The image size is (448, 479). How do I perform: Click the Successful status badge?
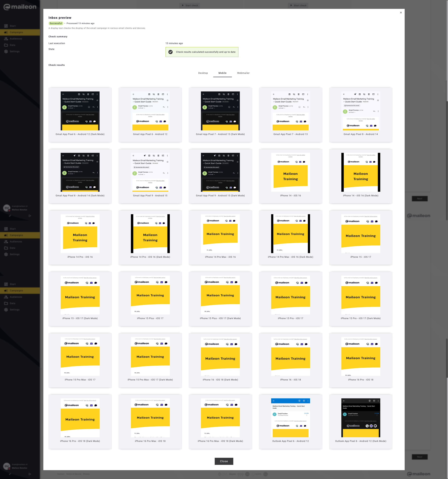point(56,23)
